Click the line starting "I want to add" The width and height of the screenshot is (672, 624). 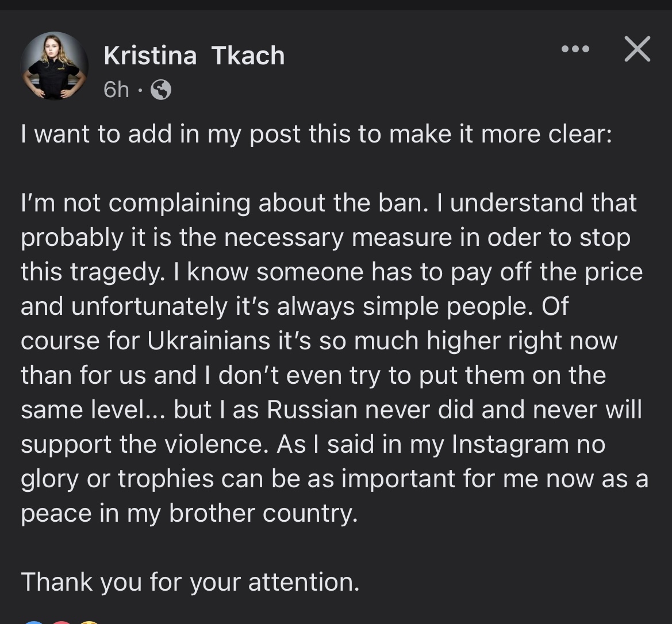316,134
